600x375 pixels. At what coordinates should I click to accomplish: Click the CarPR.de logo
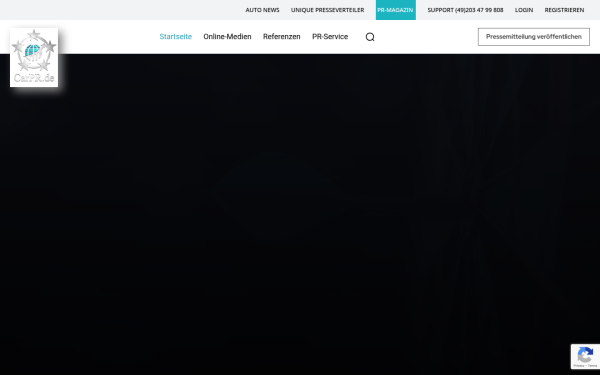[x=34, y=57]
